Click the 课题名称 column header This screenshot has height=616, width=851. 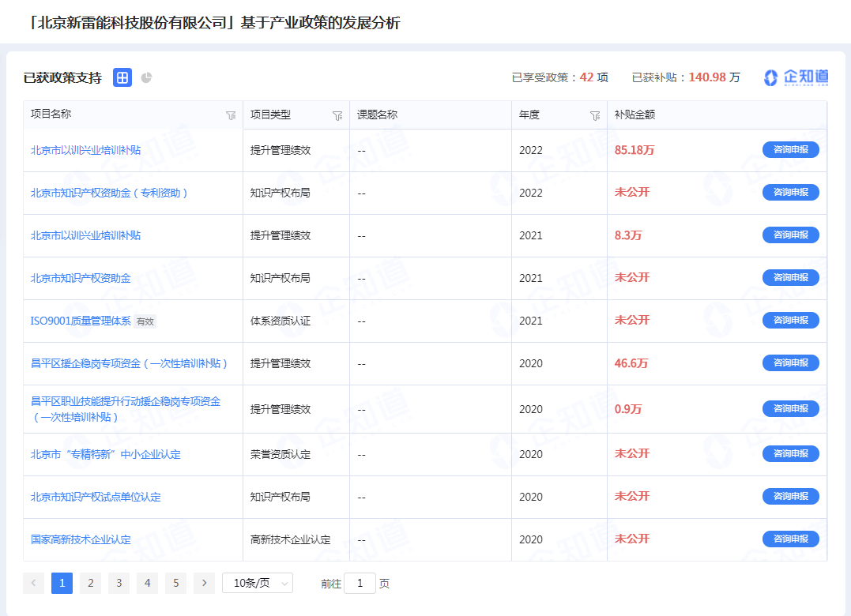pyautogui.click(x=377, y=115)
